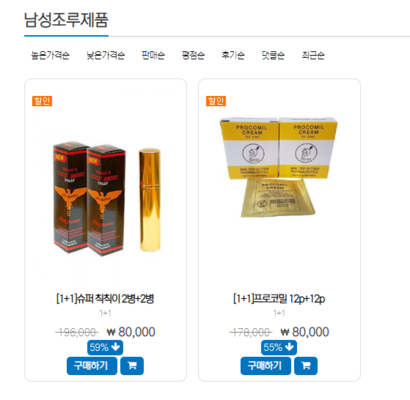Open the [1+1]프로코밀 12p+12p title link
The width and height of the screenshot is (410, 400).
pos(279,299)
